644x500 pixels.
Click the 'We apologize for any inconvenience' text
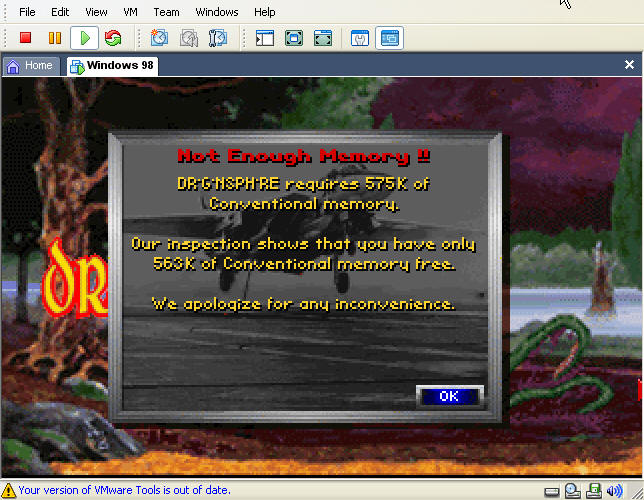[x=303, y=304]
